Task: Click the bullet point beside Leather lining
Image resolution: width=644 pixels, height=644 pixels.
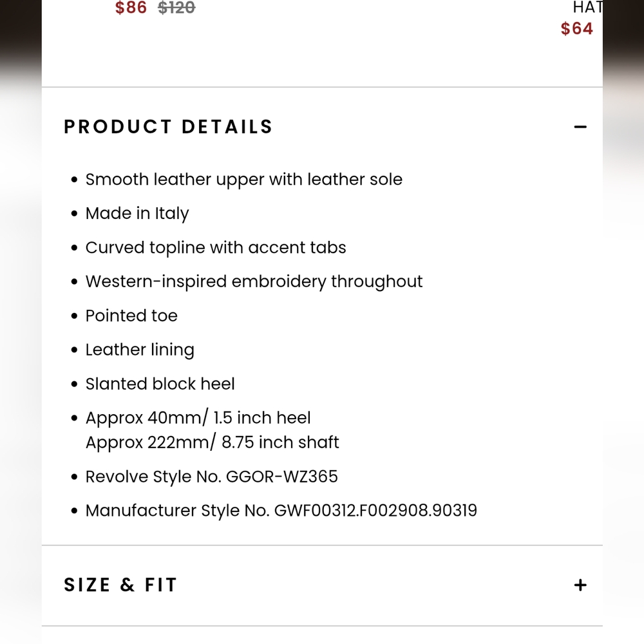Action: pyautogui.click(x=74, y=350)
